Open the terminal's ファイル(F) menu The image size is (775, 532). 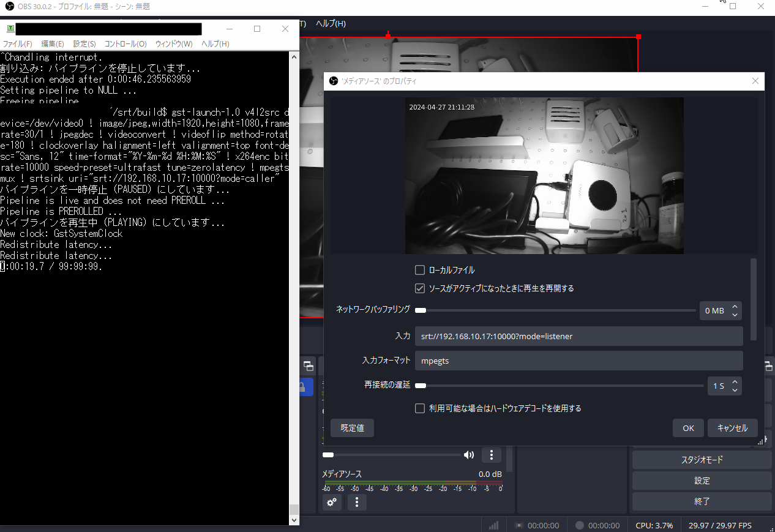[x=18, y=44]
